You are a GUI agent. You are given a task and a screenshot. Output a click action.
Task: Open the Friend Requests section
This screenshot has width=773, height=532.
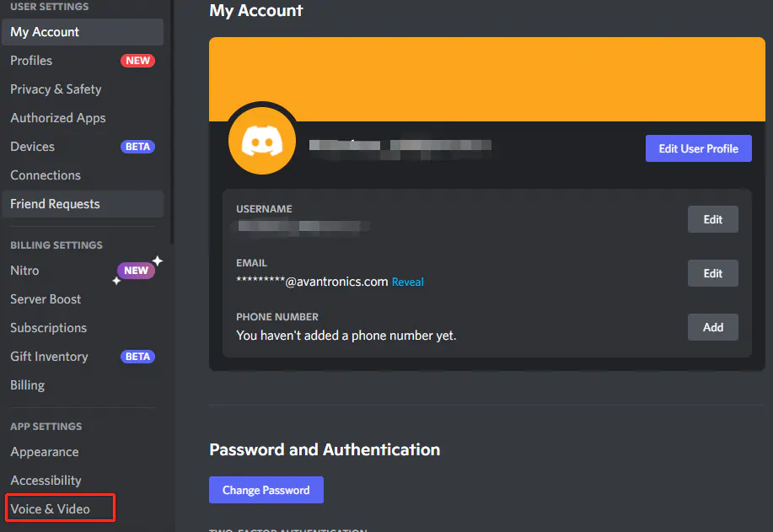(54, 203)
